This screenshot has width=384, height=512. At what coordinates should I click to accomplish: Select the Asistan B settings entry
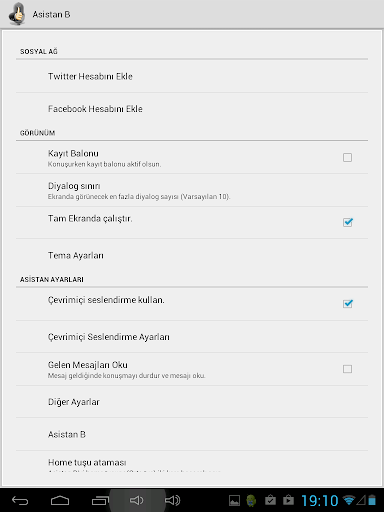(x=192, y=434)
